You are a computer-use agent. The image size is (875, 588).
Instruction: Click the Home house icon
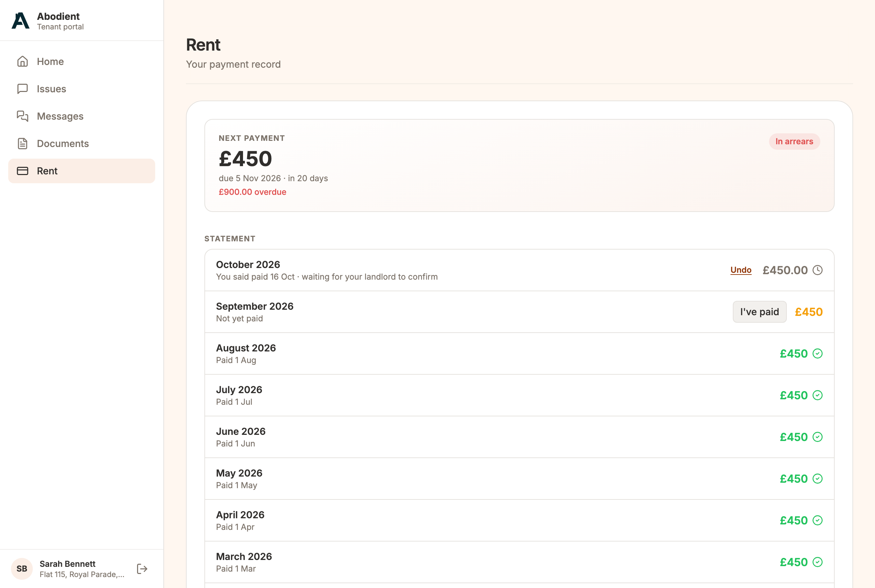point(23,61)
